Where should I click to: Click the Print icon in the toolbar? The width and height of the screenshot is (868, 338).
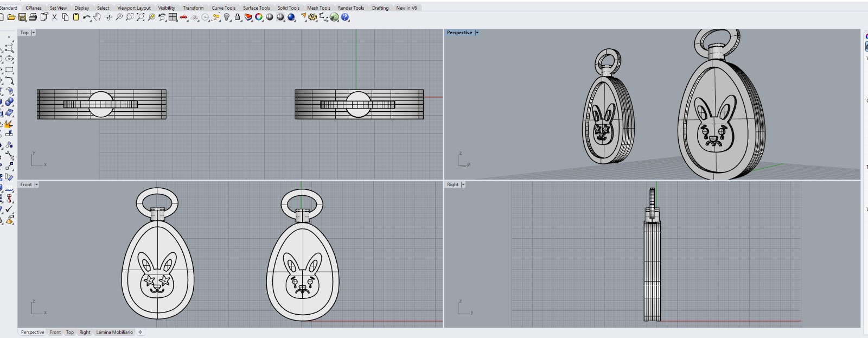coord(33,17)
